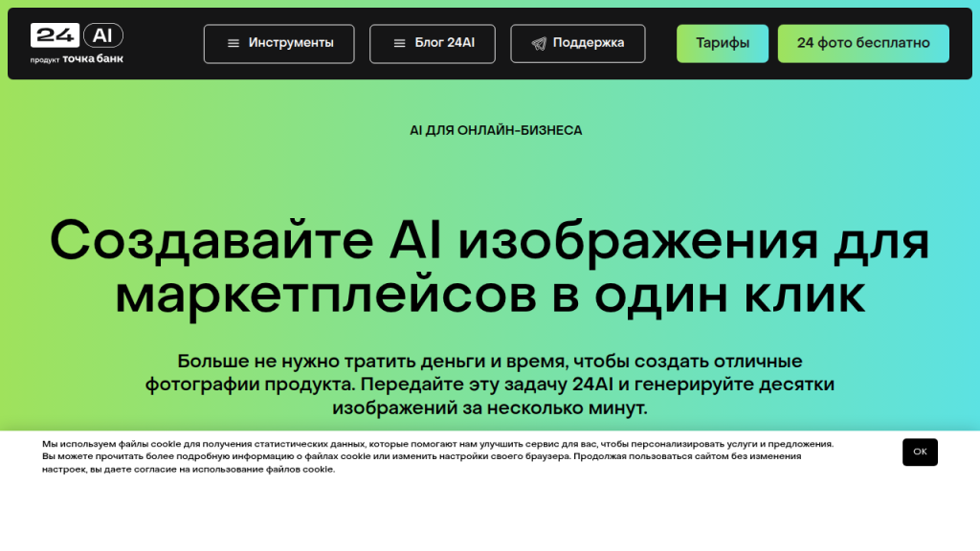Click the paper plane icon beside Поддержка
980x551 pixels.
pyautogui.click(x=539, y=43)
